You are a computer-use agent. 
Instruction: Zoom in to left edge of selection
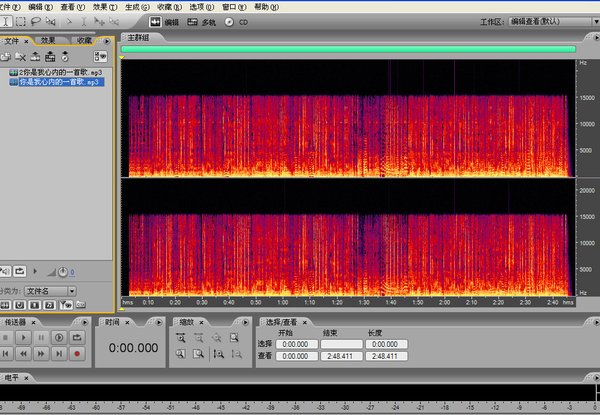point(181,354)
